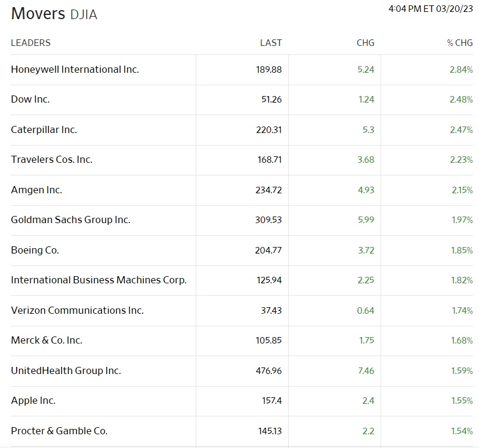This screenshot has height=448, width=479.
Task: Click Merck change value 1.75
Action: point(367,341)
